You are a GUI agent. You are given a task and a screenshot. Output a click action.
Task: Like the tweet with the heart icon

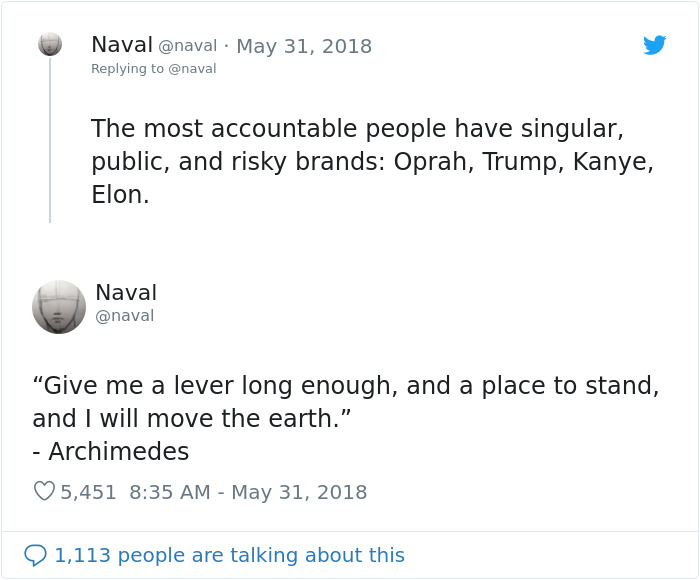tap(44, 492)
